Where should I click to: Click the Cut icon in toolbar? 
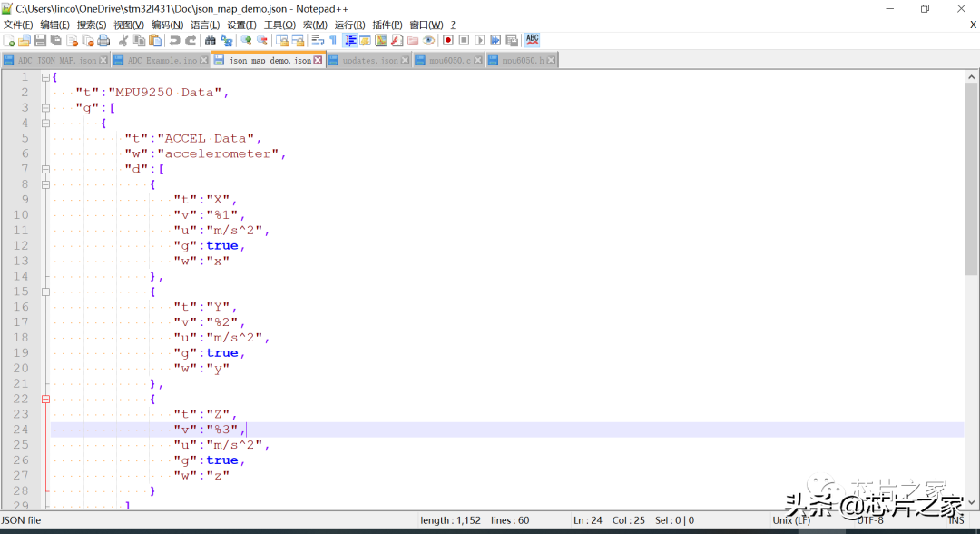(x=123, y=41)
